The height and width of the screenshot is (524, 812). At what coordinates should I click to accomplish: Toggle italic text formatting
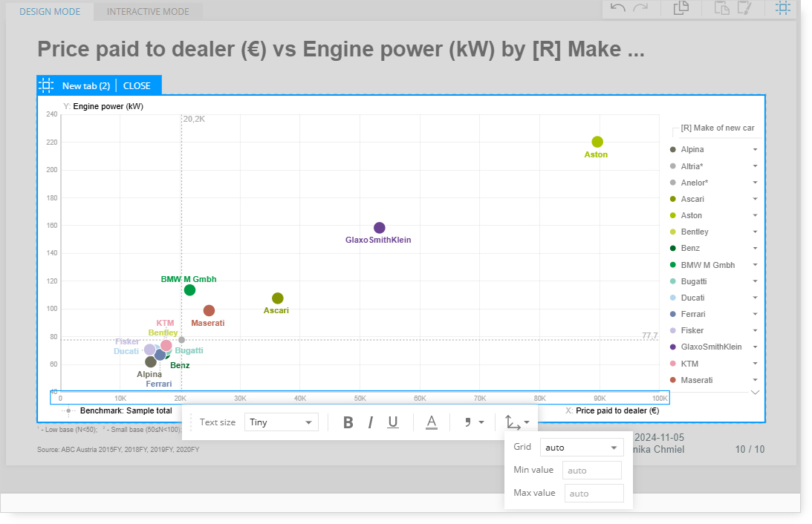coord(370,422)
